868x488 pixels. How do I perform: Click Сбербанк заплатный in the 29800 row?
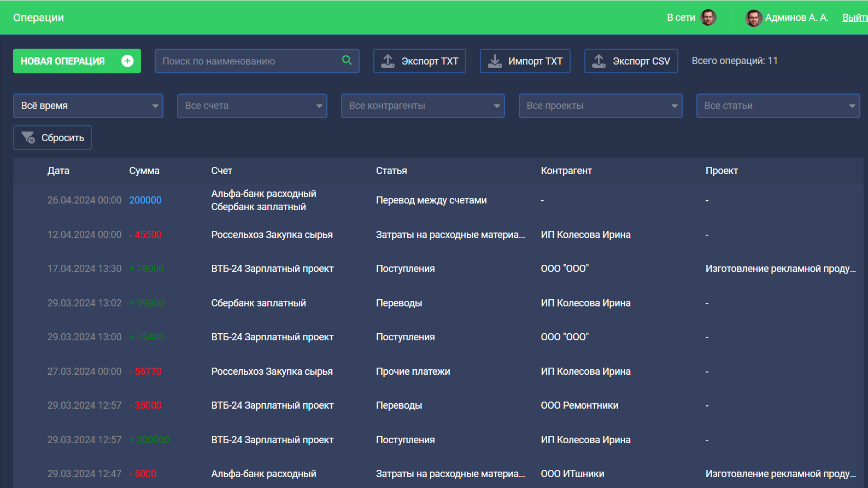click(259, 303)
